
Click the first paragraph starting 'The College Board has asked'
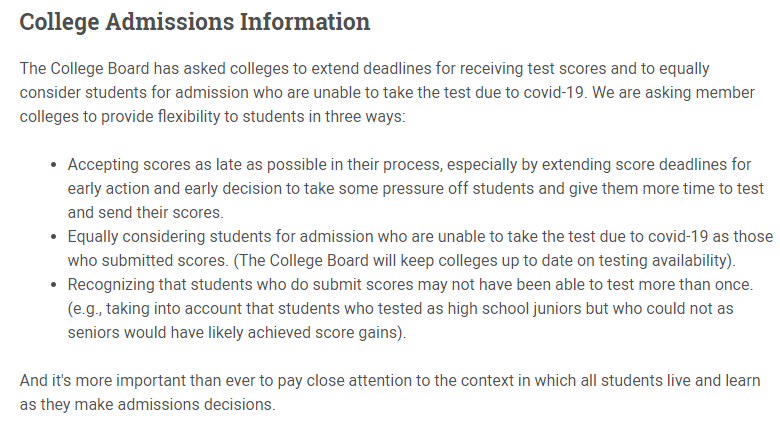[388, 93]
